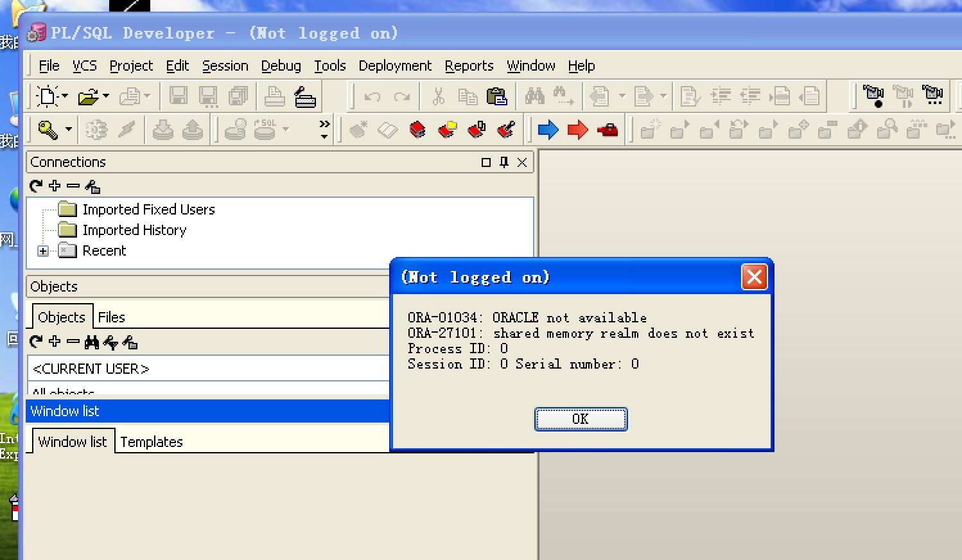
Task: Click the Window list panel header
Action: click(207, 411)
